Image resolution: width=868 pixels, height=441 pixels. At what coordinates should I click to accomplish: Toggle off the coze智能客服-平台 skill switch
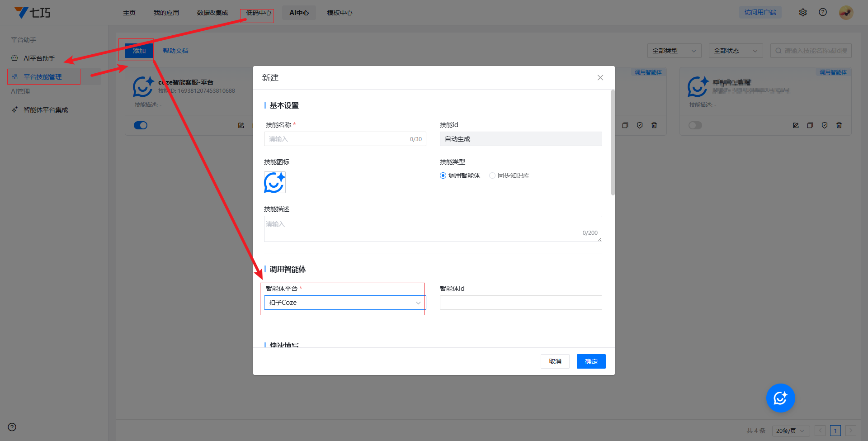pos(141,125)
